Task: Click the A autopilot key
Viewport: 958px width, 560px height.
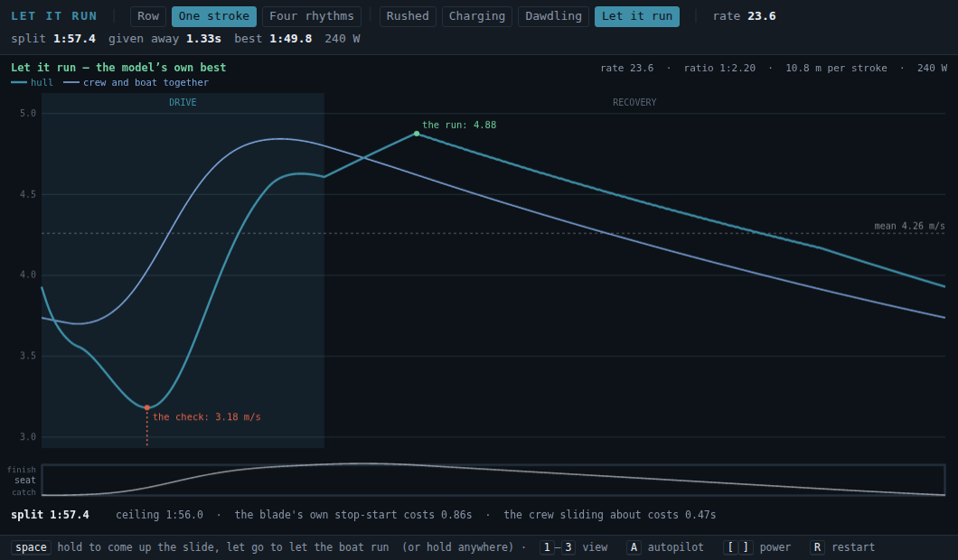Action: click(634, 547)
